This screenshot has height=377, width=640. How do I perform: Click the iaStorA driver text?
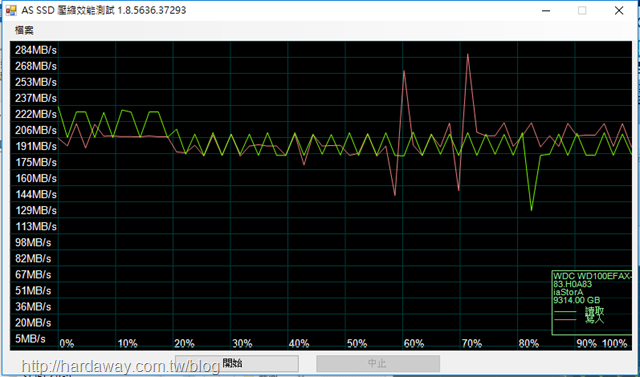[x=568, y=292]
